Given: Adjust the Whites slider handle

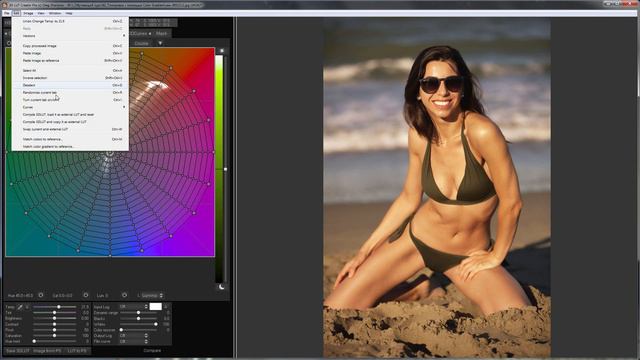Looking at the screenshot, I should click(156, 324).
